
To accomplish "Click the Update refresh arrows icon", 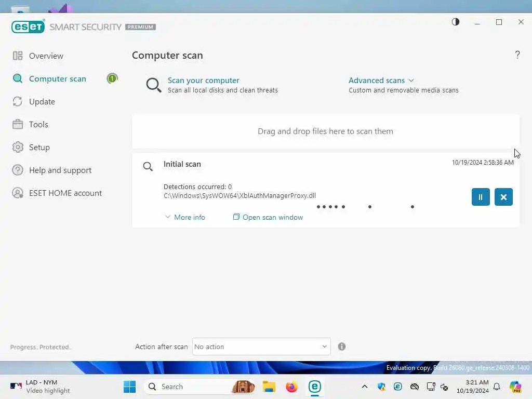I will pos(18,101).
